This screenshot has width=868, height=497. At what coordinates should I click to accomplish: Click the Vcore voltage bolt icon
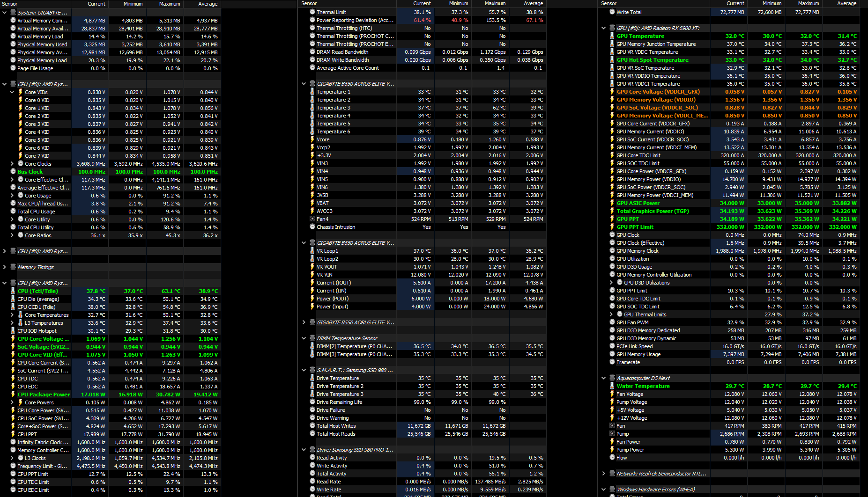tap(312, 139)
